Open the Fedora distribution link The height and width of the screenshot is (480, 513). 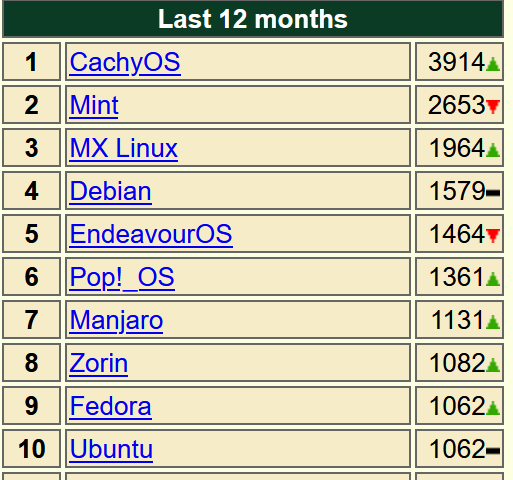coord(111,406)
